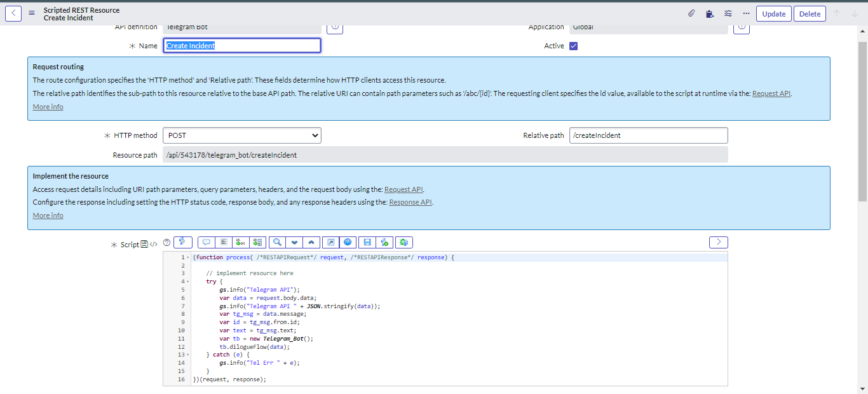Open the Response API link

[410, 202]
